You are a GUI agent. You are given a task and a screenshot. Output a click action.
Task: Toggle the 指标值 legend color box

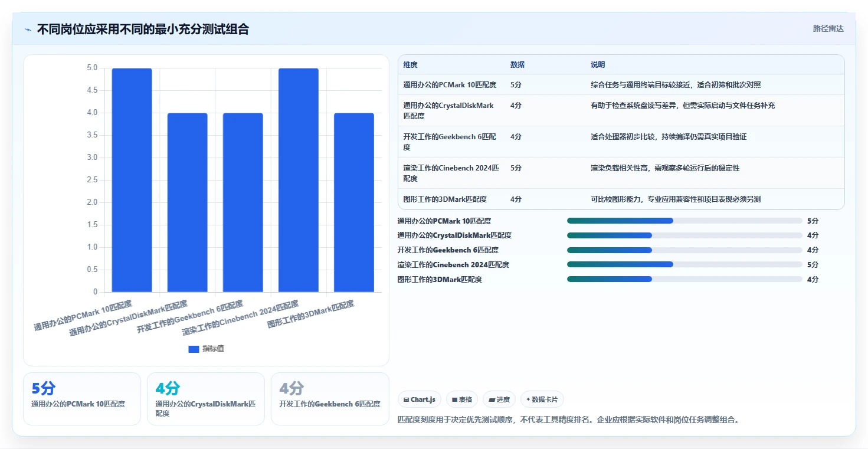[194, 349]
